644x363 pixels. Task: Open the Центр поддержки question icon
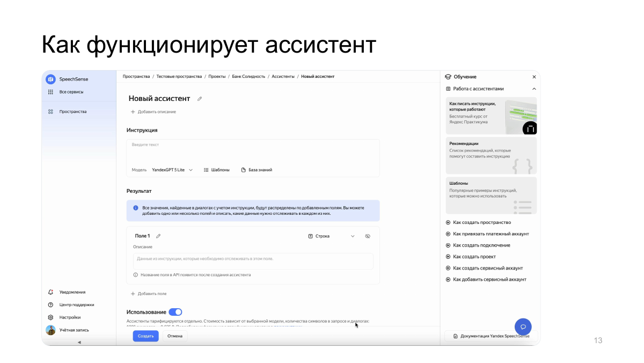(x=50, y=304)
